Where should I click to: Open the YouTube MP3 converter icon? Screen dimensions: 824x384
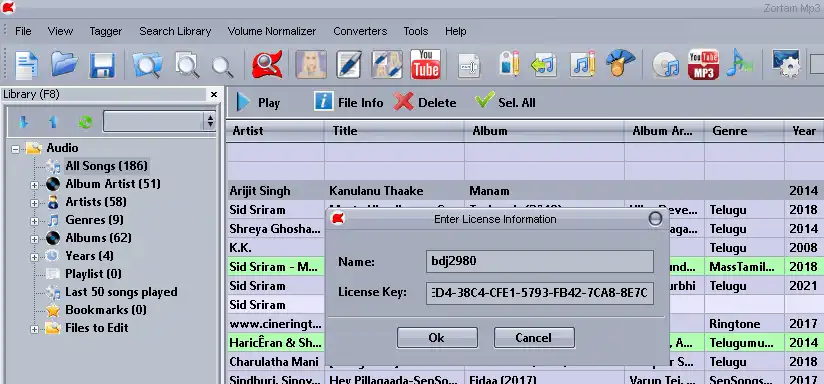[x=704, y=65]
